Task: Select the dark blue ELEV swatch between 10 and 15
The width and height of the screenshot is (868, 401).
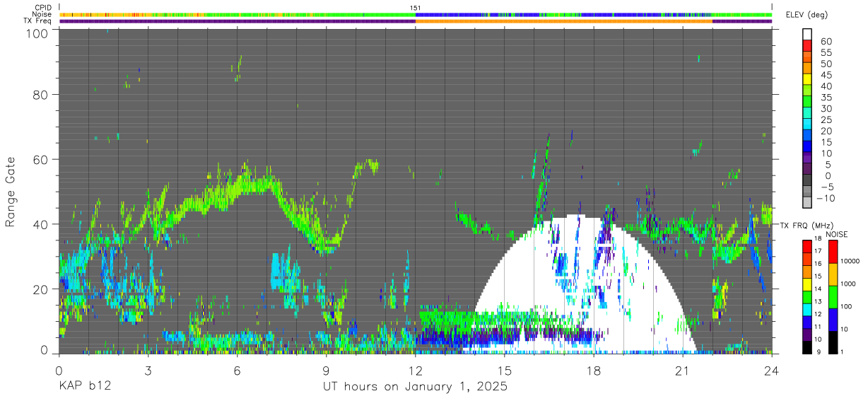Action: pos(807,147)
